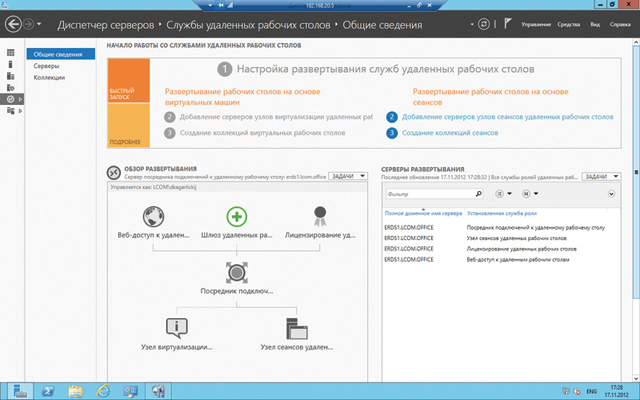Open Internet Explorer from taskbar
Screen dimensions: 640x400
click(x=102, y=389)
